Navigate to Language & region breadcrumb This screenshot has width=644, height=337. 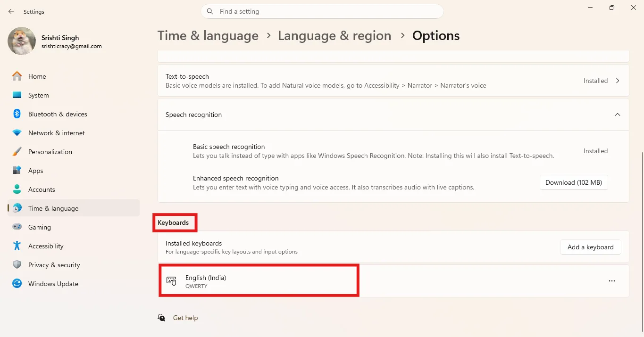pos(335,36)
